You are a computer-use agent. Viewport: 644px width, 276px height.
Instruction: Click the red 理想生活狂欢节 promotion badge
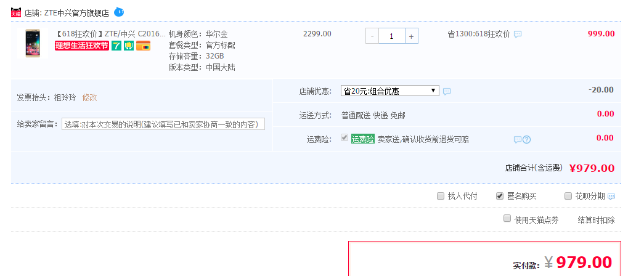[82, 46]
